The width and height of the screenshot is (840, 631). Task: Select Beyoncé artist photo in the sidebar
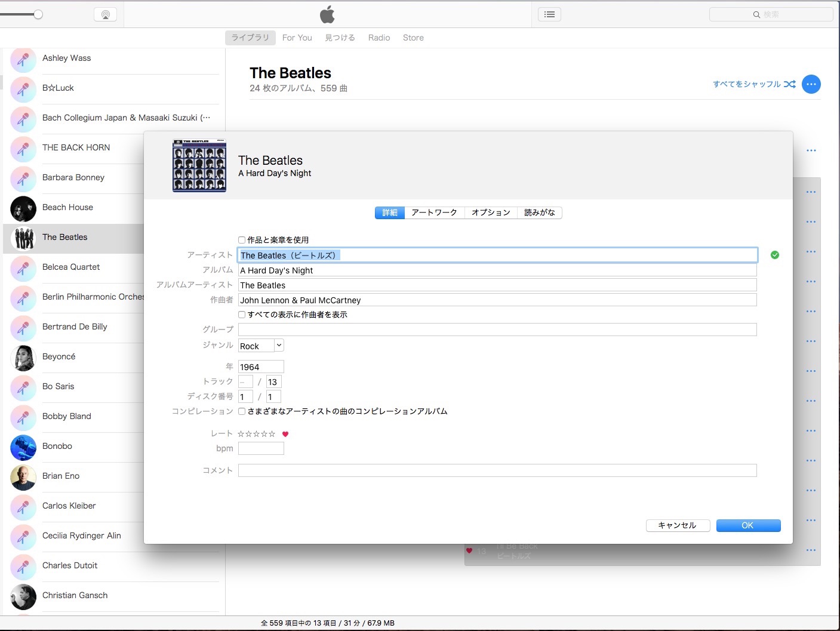pos(23,358)
